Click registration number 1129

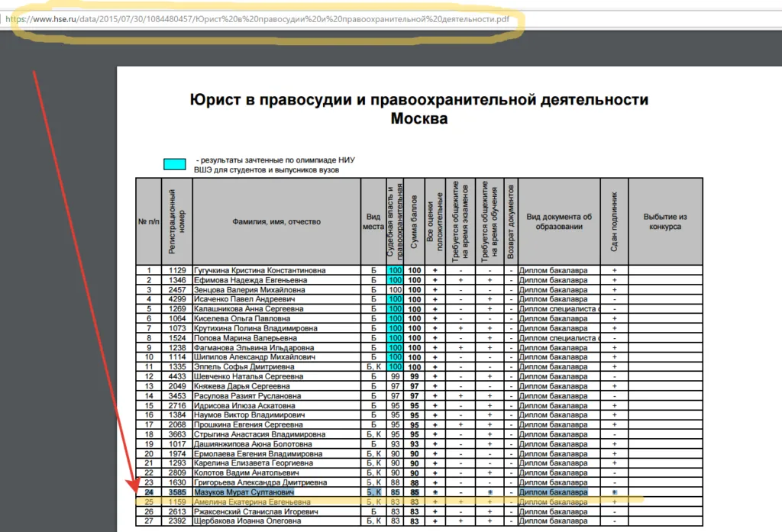177,270
